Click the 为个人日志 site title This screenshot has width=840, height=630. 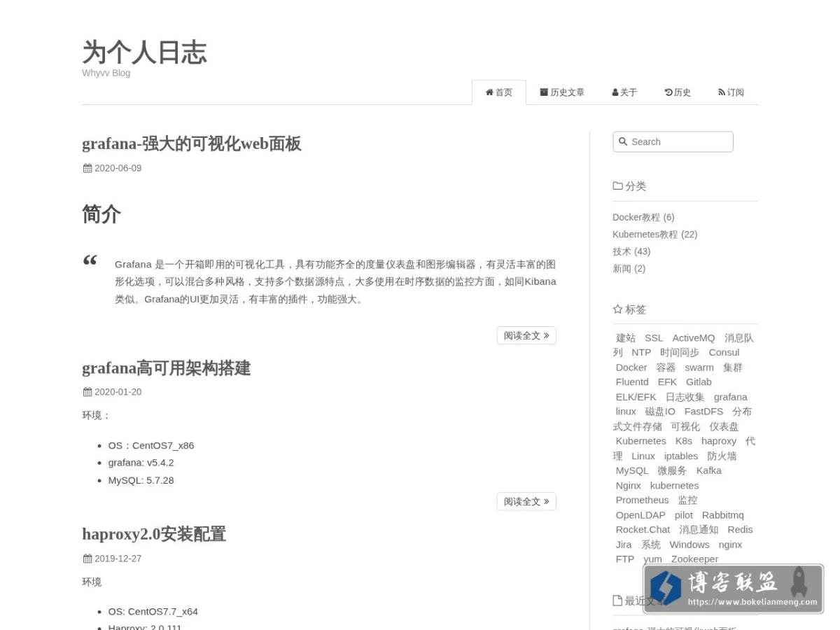point(144,52)
